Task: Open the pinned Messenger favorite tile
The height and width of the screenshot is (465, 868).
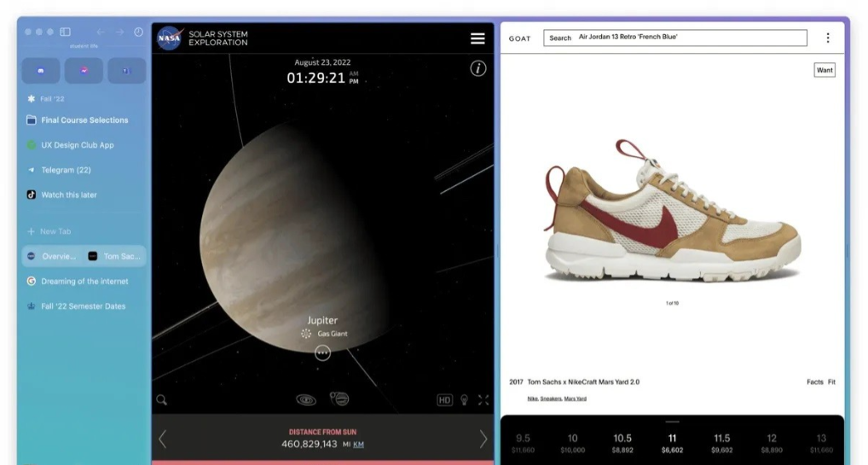Action: tap(84, 71)
